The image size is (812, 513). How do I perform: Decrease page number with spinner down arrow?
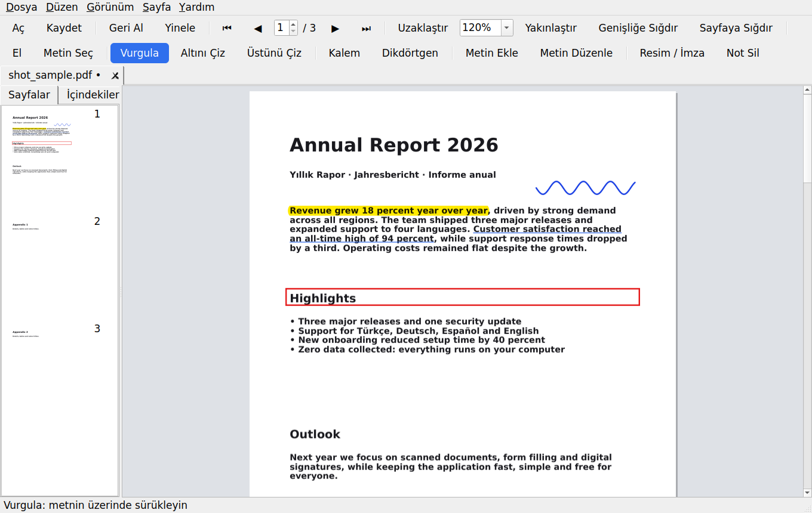[x=293, y=32]
